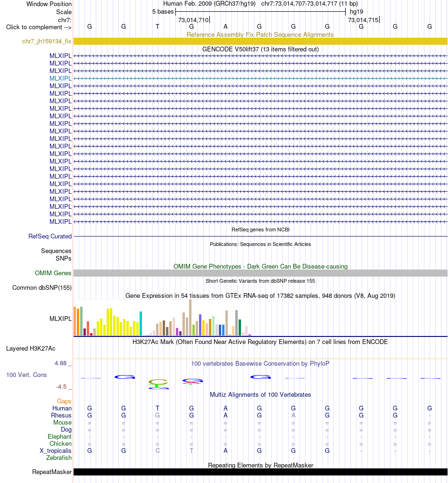
Task: Click the Common dbSNP(155) track label
Action: pyautogui.click(x=42, y=288)
